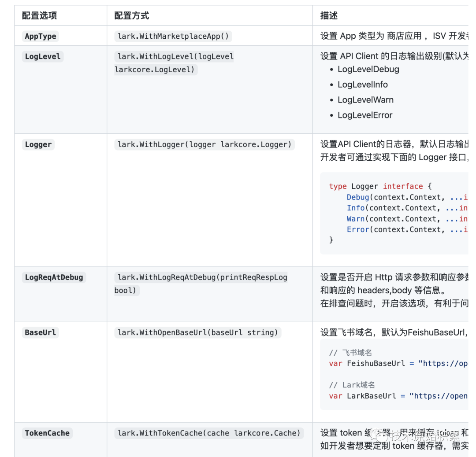Click the 'var LarkBaseUrl' code line

point(398,396)
